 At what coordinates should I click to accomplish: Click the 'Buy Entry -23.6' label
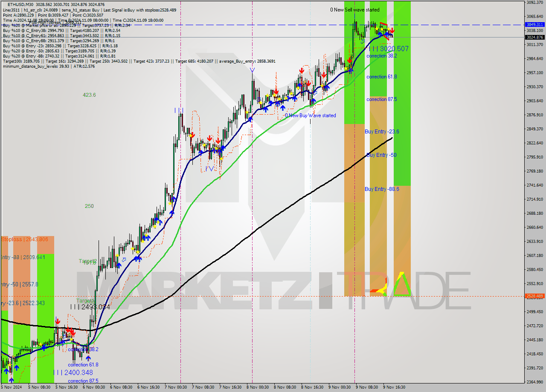tap(382, 132)
